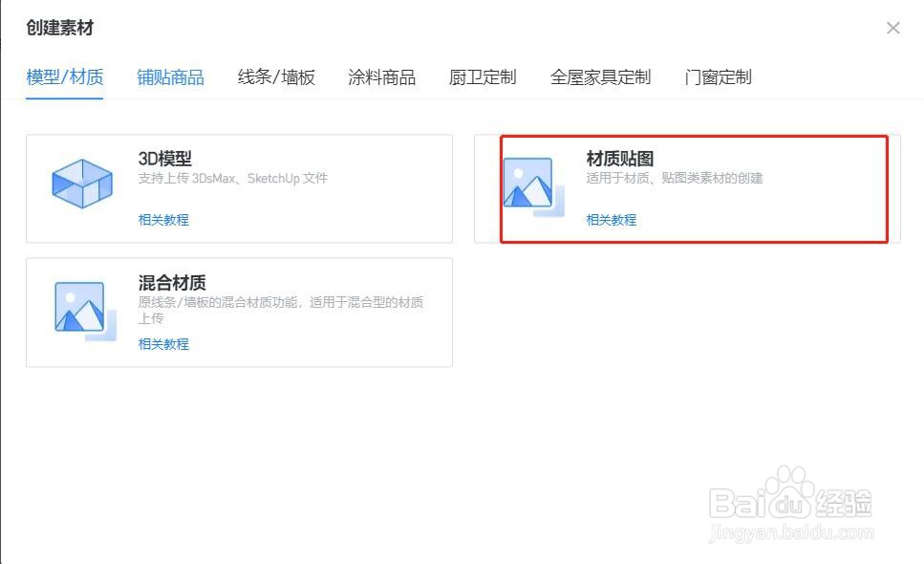Click the 适用于材质、贴图类素材的创建 description
924x564 pixels.
675,178
